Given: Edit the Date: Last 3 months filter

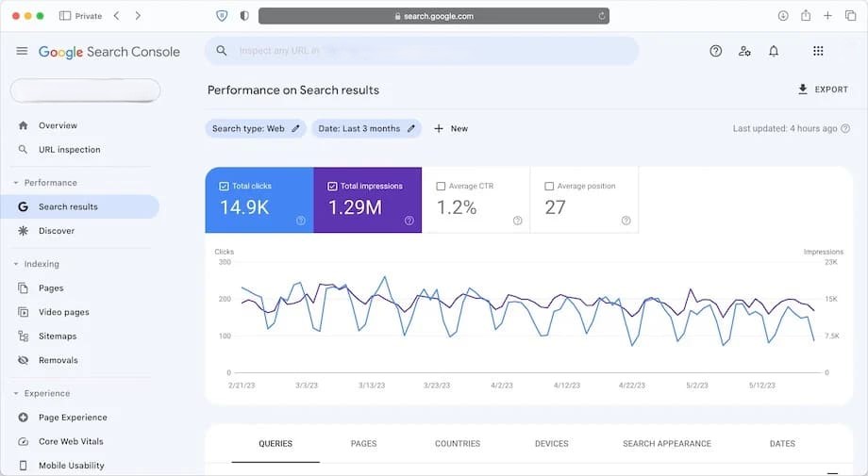Looking at the screenshot, I should click(366, 129).
